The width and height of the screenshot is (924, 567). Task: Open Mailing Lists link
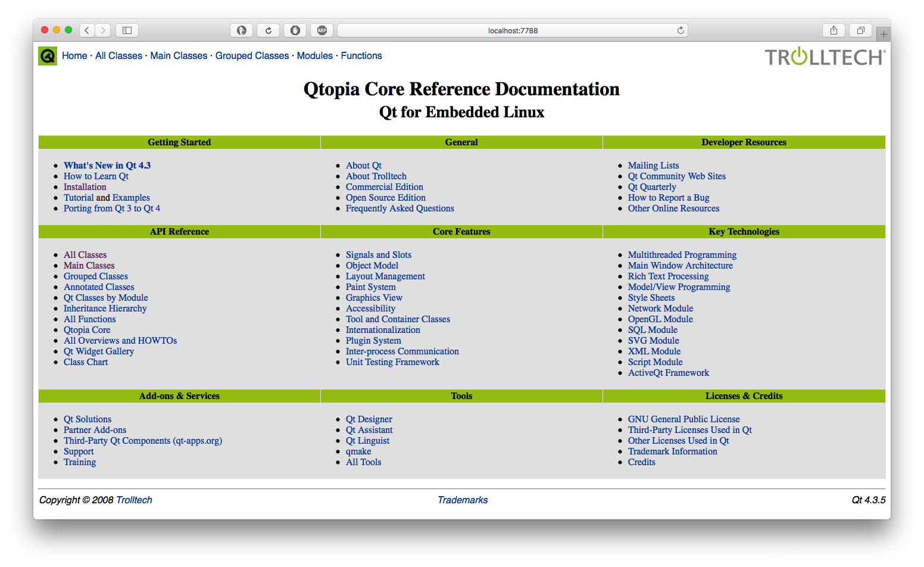pos(653,166)
